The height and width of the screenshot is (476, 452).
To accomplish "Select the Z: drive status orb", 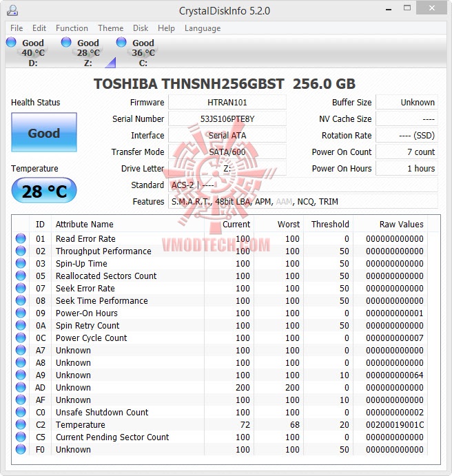I will (66, 42).
